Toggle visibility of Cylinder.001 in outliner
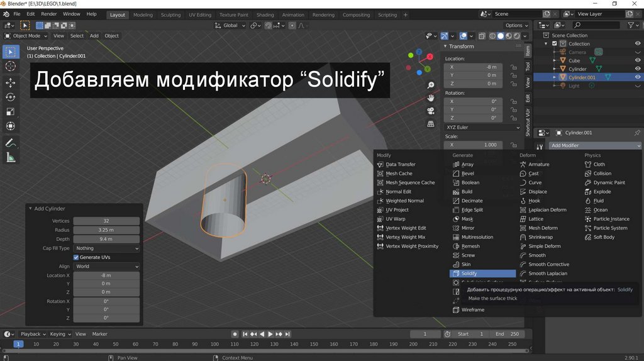Image resolution: width=644 pixels, height=361 pixels. click(637, 77)
